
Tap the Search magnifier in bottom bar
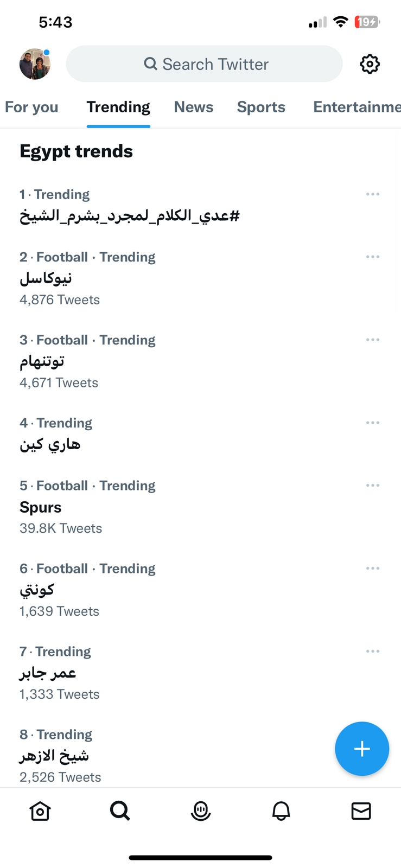[x=120, y=811]
